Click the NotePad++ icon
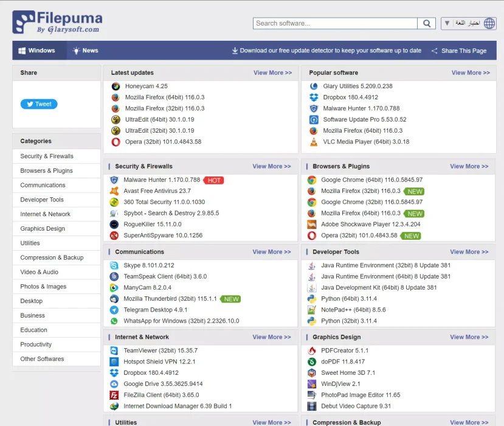This screenshot has height=426, width=504. [x=312, y=310]
